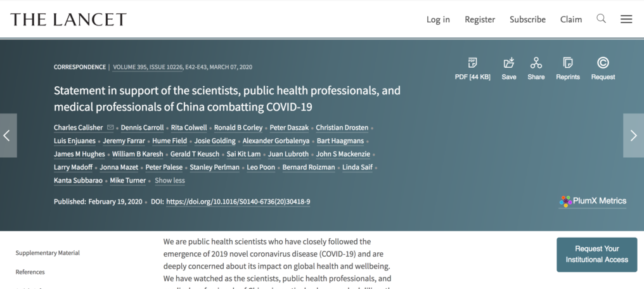
Task: Go to previous article arrow
Action: [x=8, y=136]
